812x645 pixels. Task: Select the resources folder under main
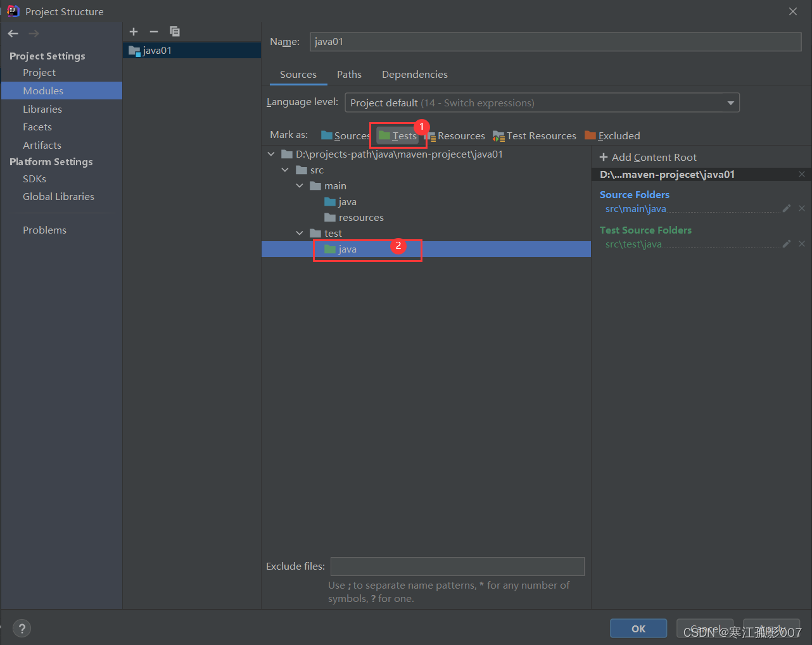[354, 217]
